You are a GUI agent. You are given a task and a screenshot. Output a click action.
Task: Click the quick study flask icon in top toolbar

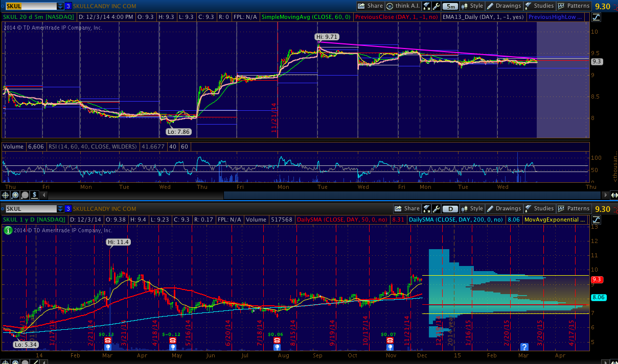point(427,6)
